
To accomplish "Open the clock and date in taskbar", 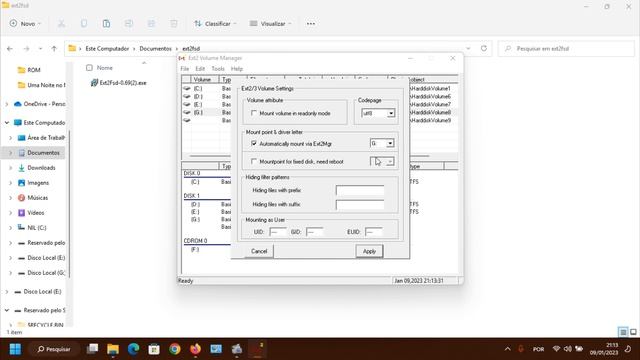I will click(x=603, y=349).
